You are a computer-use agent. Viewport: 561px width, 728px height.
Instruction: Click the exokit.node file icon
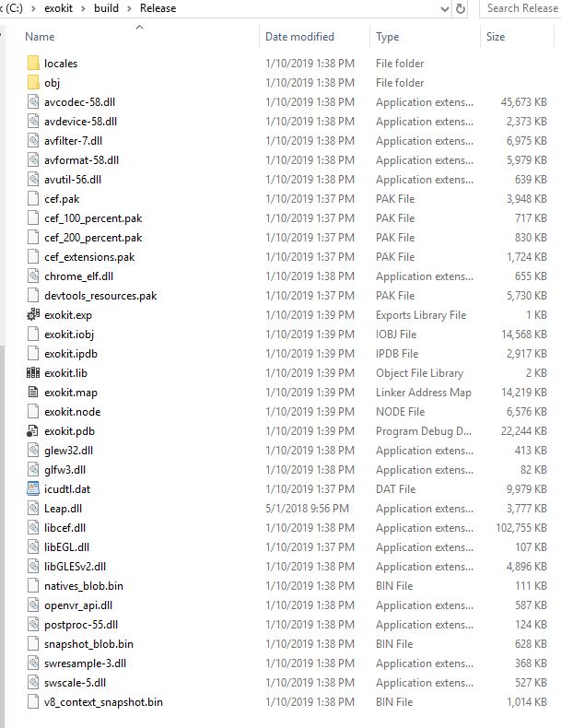click(33, 411)
